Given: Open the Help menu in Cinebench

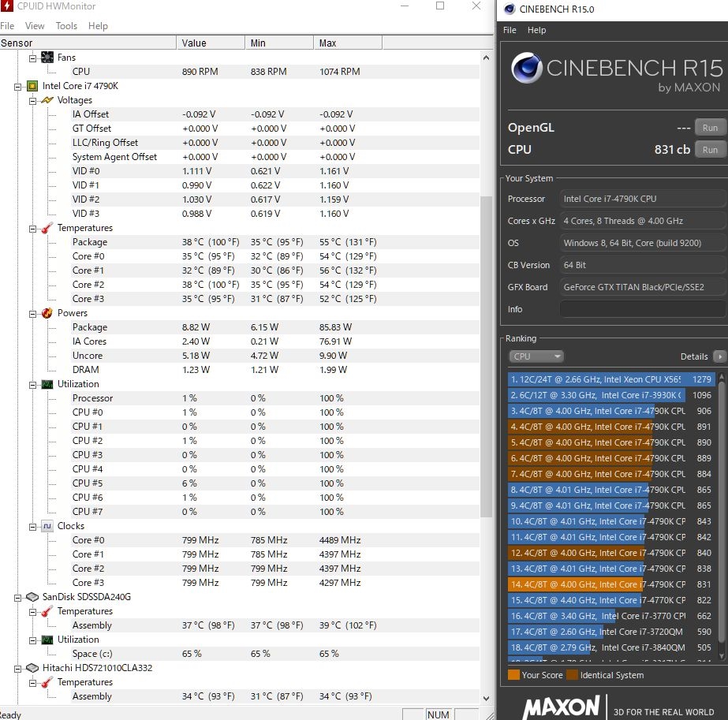Looking at the screenshot, I should pos(536,30).
